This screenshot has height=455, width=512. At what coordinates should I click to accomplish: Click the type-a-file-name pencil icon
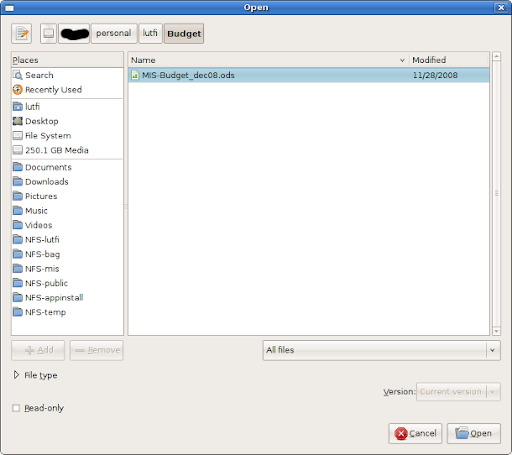[x=22, y=33]
